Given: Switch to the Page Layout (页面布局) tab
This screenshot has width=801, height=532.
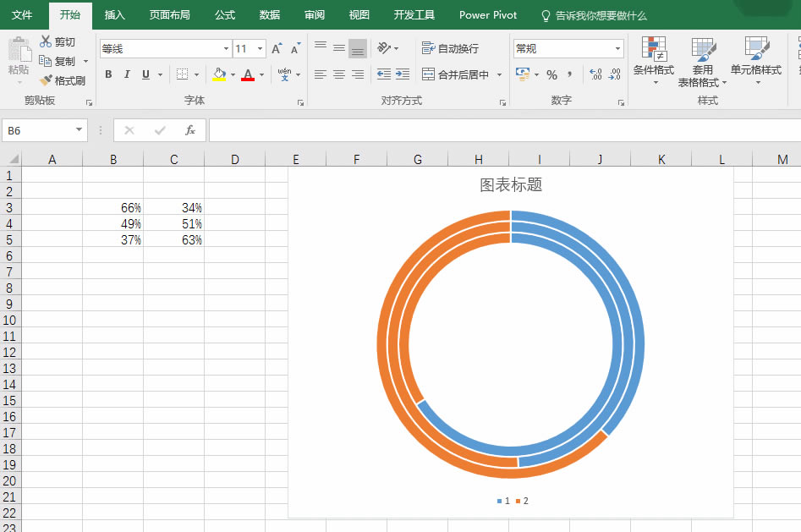Looking at the screenshot, I should pyautogui.click(x=170, y=15).
